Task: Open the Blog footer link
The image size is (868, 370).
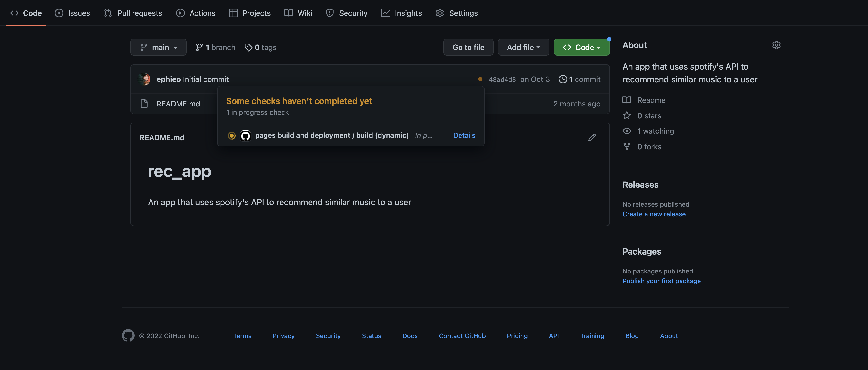Action: (x=632, y=336)
